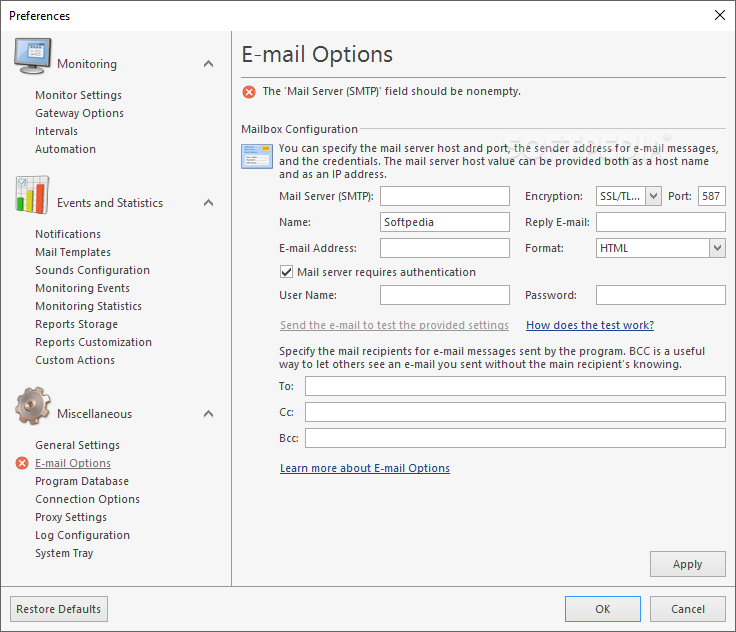Collapse the Events and Statistics section
The width and height of the screenshot is (736, 632).
tap(208, 203)
